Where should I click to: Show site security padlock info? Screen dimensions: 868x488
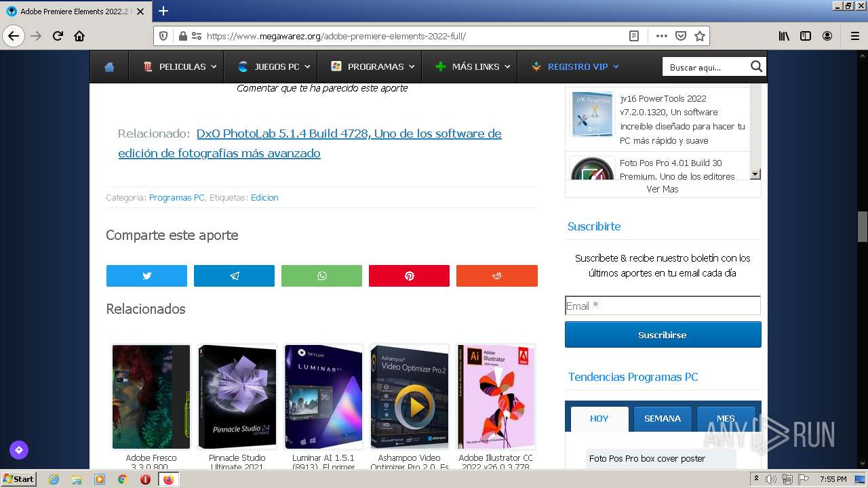tap(182, 36)
